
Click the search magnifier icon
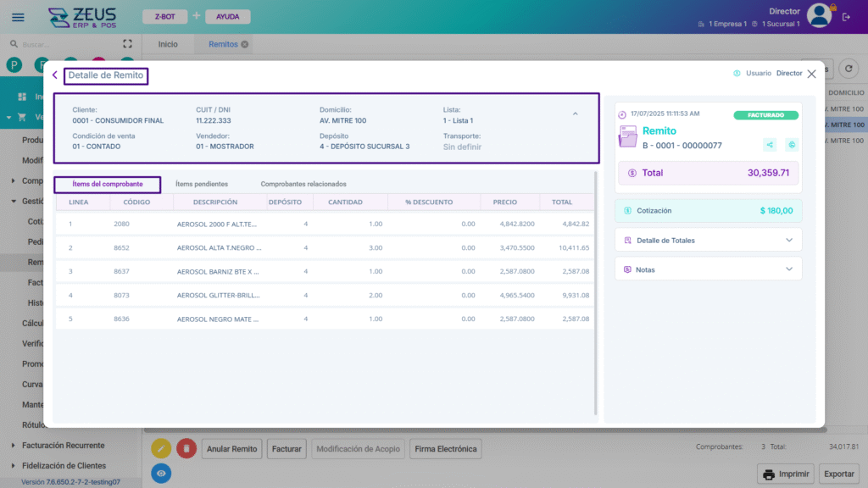(x=14, y=44)
